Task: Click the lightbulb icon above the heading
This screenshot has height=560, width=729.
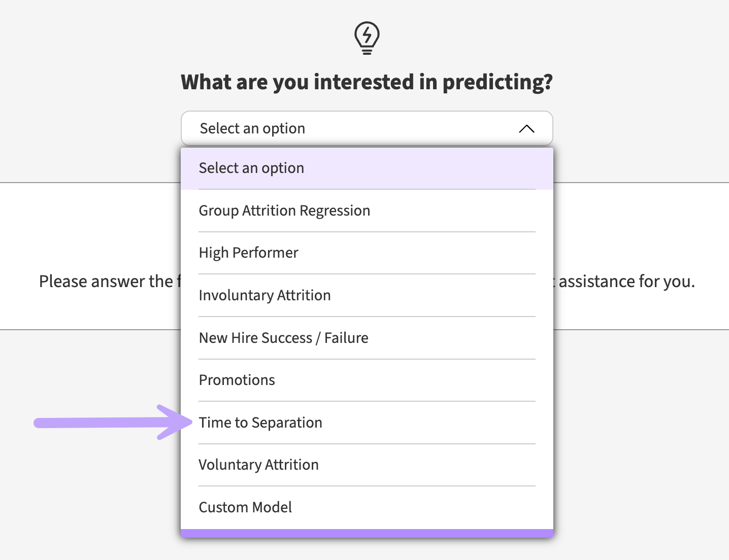Action: (x=367, y=38)
